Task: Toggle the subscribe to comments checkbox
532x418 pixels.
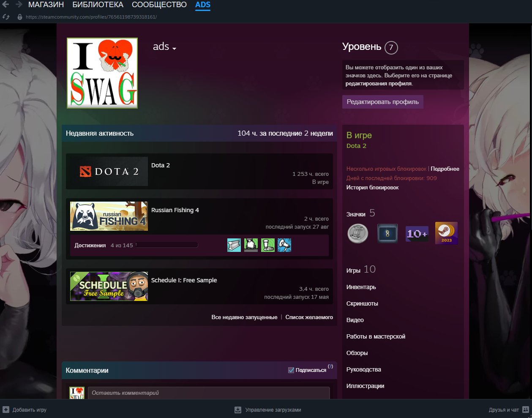Action: [x=291, y=370]
